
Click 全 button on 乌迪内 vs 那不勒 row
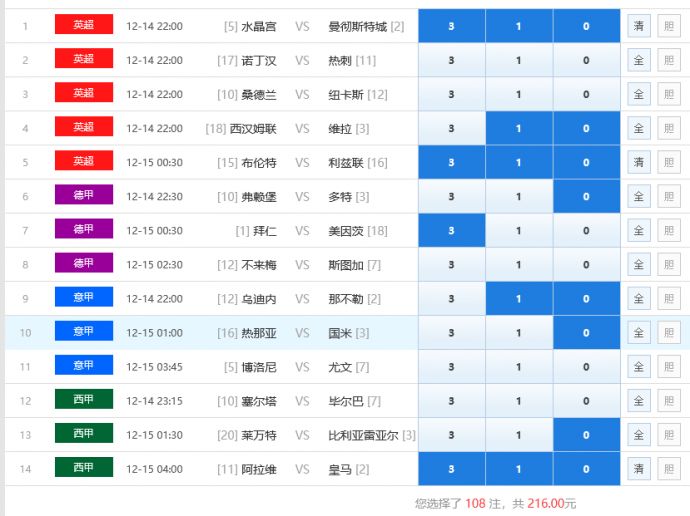pyautogui.click(x=638, y=299)
